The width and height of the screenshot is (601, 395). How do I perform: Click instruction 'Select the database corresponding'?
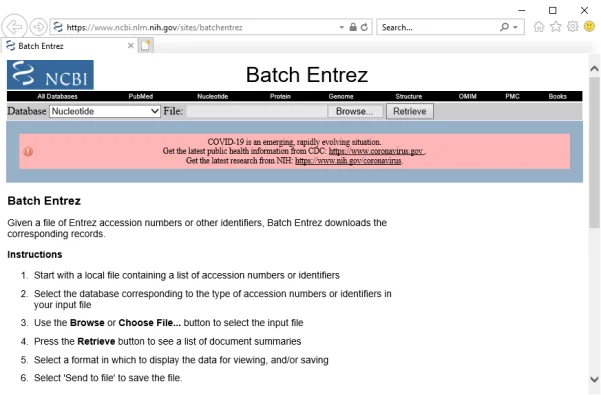pyautogui.click(x=213, y=299)
